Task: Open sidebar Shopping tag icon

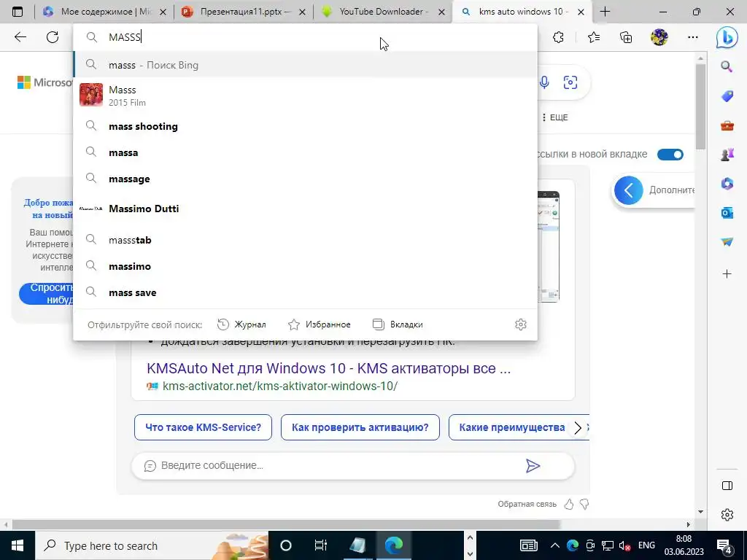Action: [x=727, y=96]
